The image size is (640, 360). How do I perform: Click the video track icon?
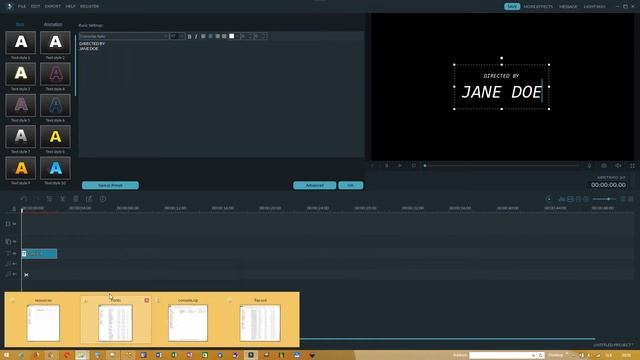pyautogui.click(x=8, y=224)
